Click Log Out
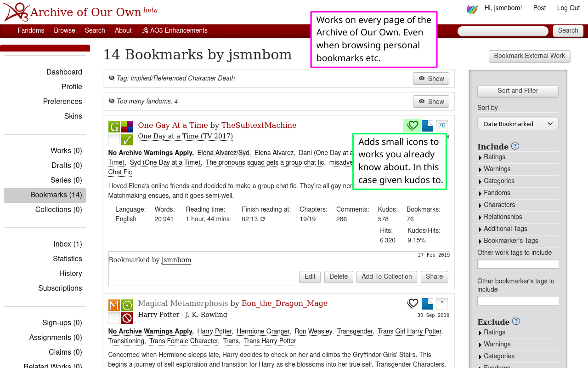 coord(568,8)
